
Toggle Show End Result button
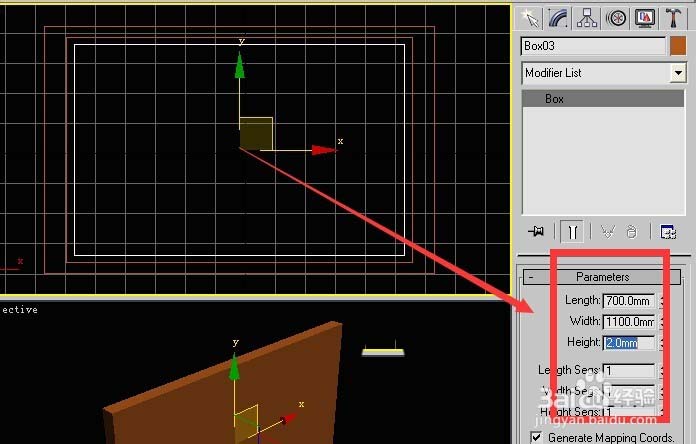[x=572, y=231]
